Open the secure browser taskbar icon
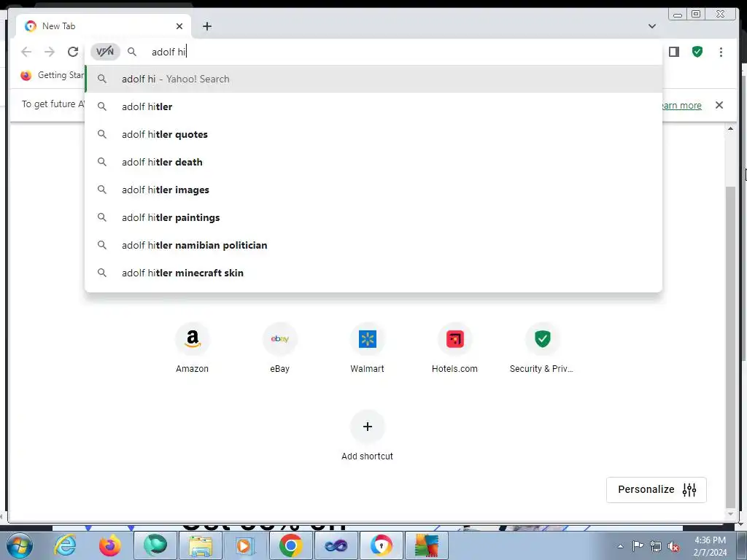 381,545
